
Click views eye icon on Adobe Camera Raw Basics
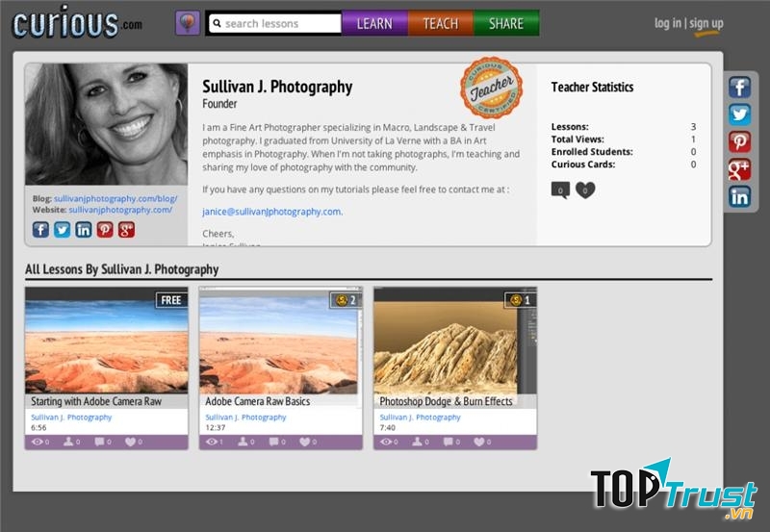212,442
